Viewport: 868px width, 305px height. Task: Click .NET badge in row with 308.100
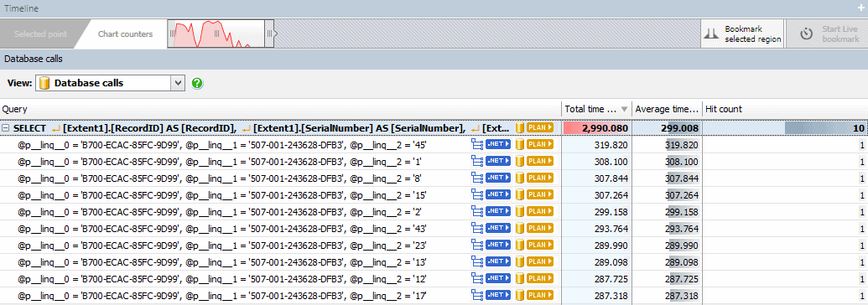(498, 161)
